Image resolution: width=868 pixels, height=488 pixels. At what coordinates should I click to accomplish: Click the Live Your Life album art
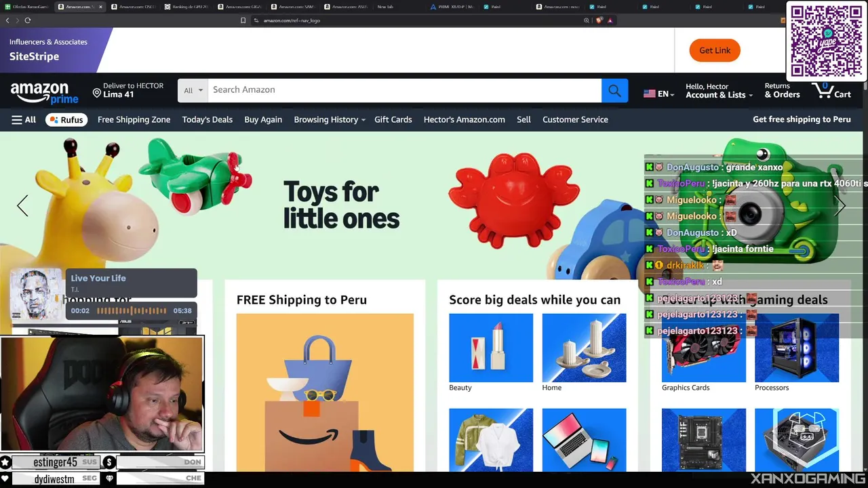click(x=37, y=294)
